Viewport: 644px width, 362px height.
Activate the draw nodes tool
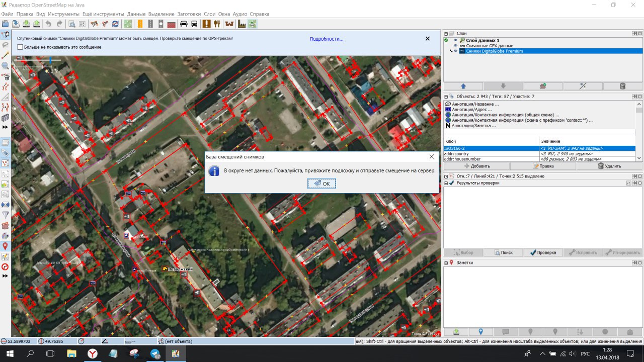6,55
